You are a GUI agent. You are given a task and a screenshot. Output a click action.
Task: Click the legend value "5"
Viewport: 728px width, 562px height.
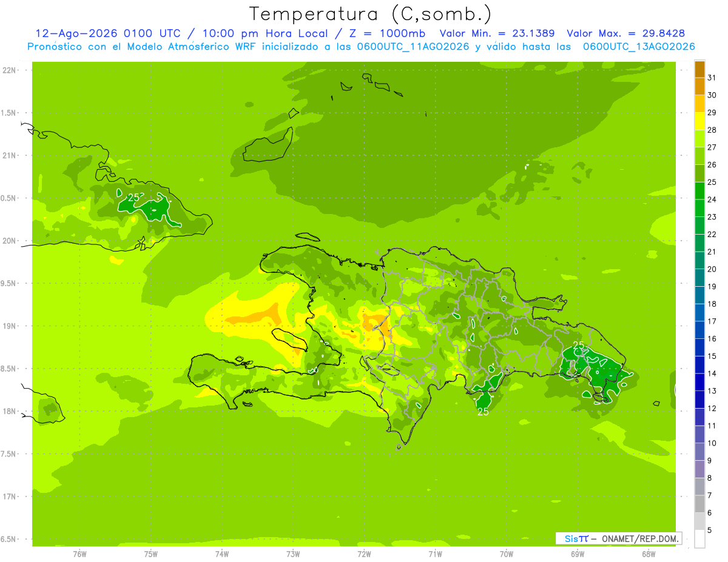[x=710, y=530]
